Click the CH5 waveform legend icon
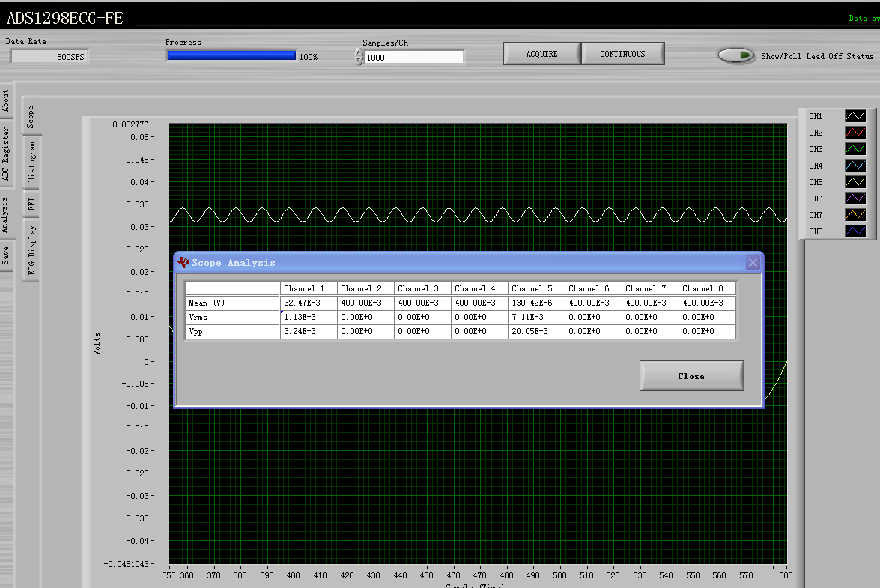The height and width of the screenshot is (588, 880). [x=855, y=182]
